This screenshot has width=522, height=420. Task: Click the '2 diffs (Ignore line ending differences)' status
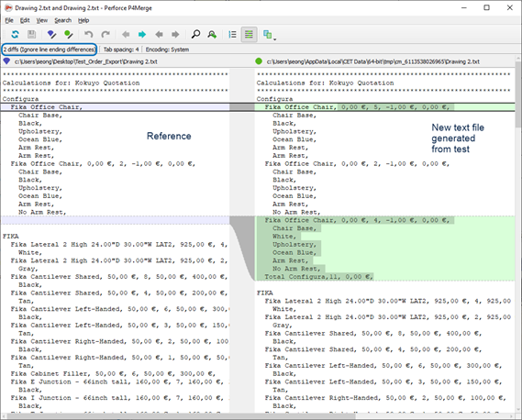[50, 50]
